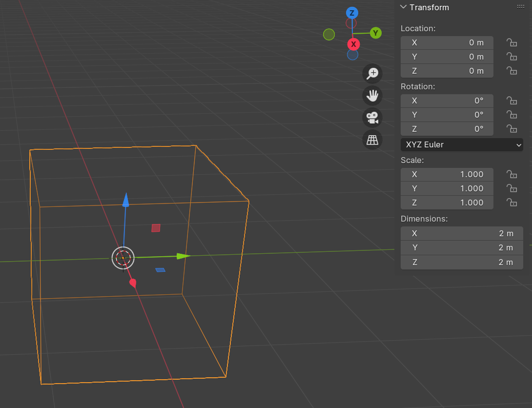Screen dimensions: 532x408
Task: Click the blue Z move gizmo arrow
Action: tap(125, 200)
